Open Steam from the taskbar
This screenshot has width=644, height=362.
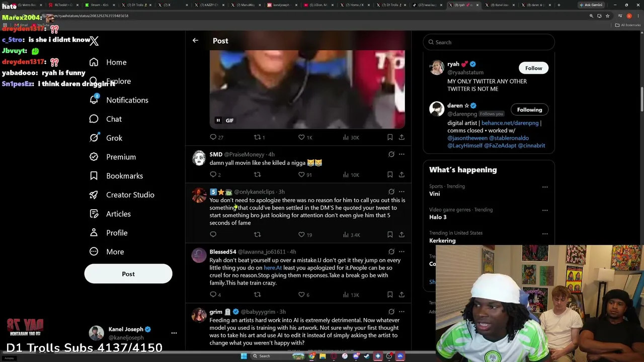[x=367, y=356]
